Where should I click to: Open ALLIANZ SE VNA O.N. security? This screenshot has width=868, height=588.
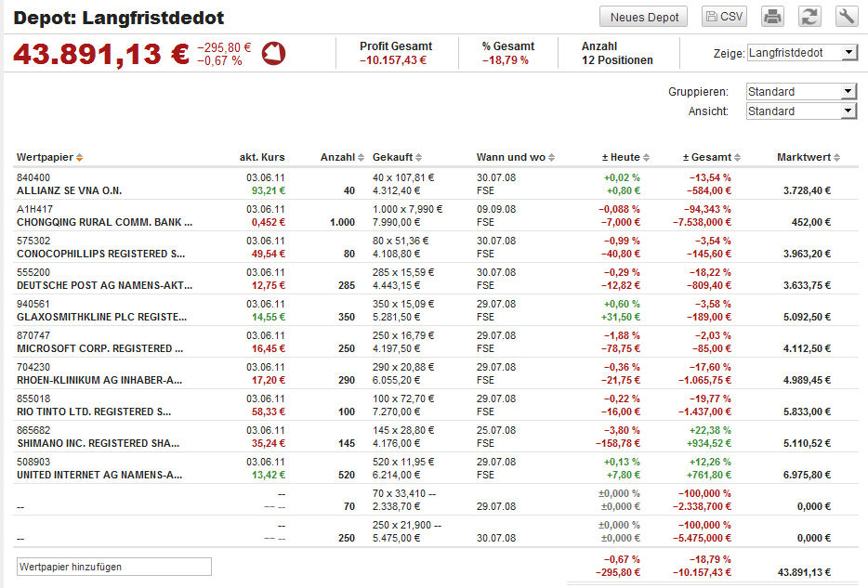click(x=69, y=190)
